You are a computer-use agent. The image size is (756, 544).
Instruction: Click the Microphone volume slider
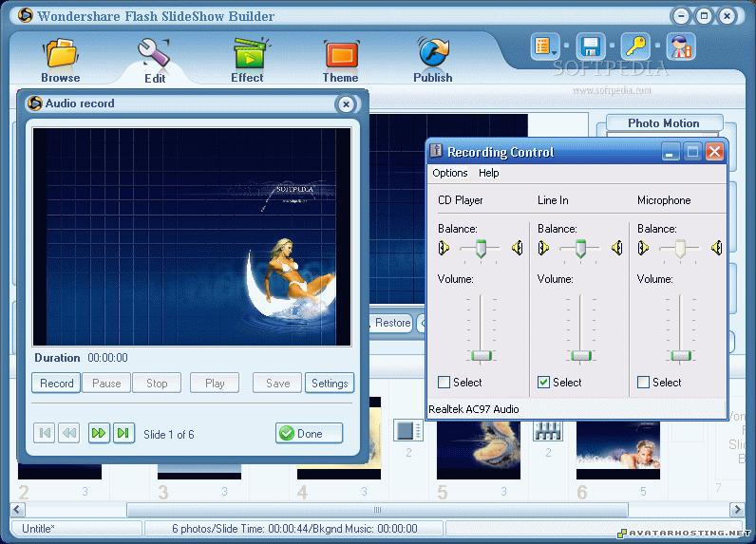click(680, 356)
